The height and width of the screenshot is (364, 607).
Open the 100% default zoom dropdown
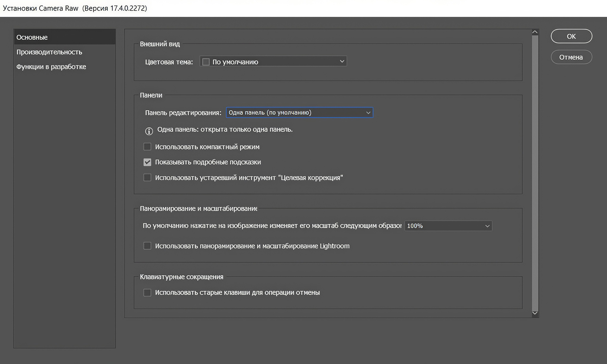pyautogui.click(x=448, y=226)
